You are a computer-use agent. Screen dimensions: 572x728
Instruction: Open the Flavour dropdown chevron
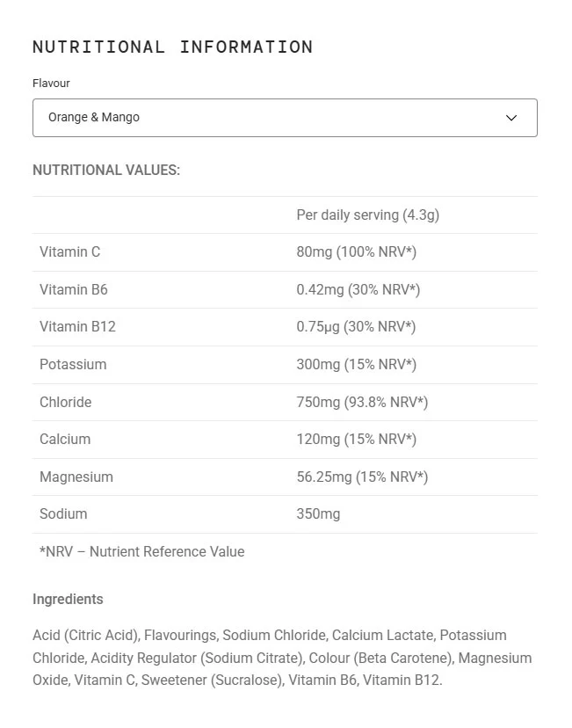tap(510, 118)
